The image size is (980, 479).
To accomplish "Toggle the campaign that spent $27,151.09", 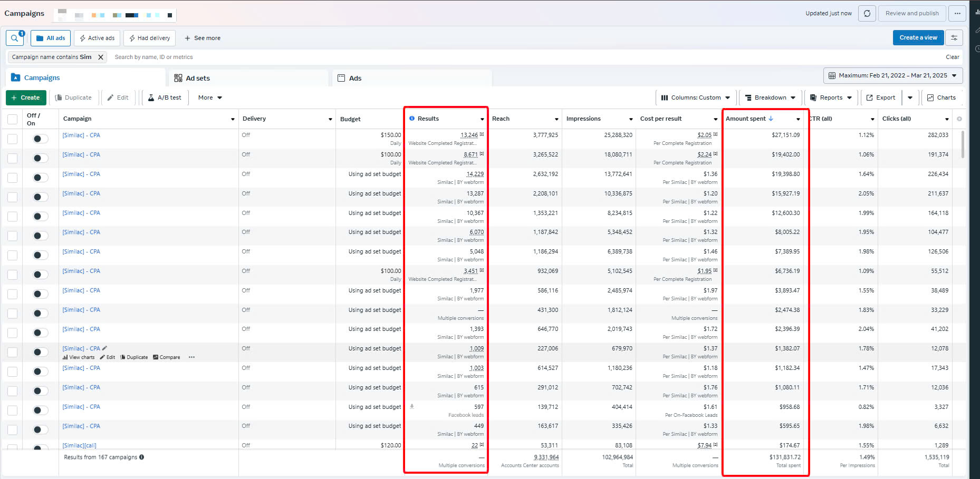I will tap(40, 139).
